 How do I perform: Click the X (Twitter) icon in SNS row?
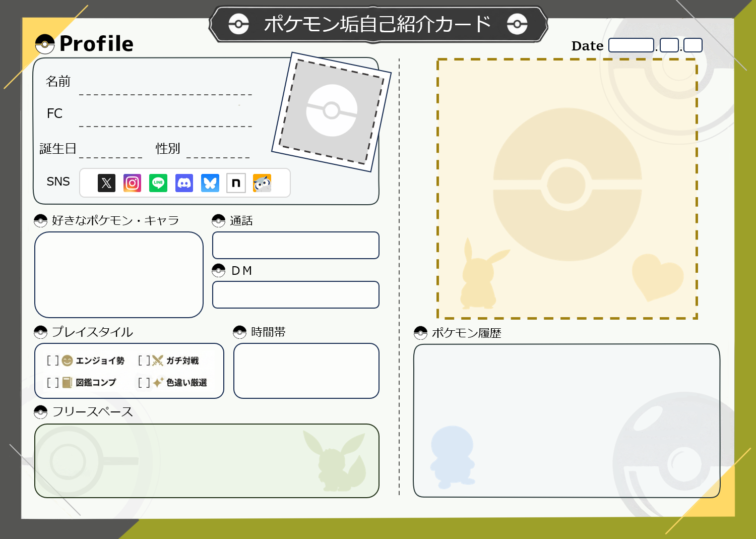[106, 183]
